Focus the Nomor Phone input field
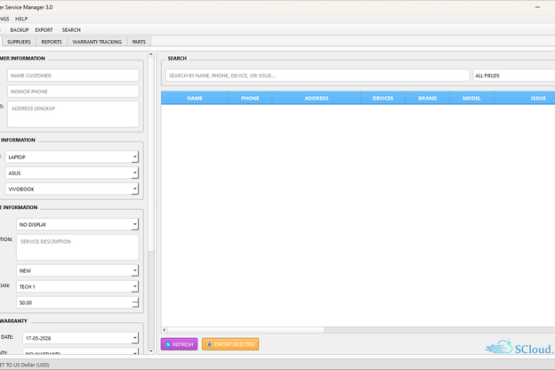The height and width of the screenshot is (370, 555). point(73,91)
